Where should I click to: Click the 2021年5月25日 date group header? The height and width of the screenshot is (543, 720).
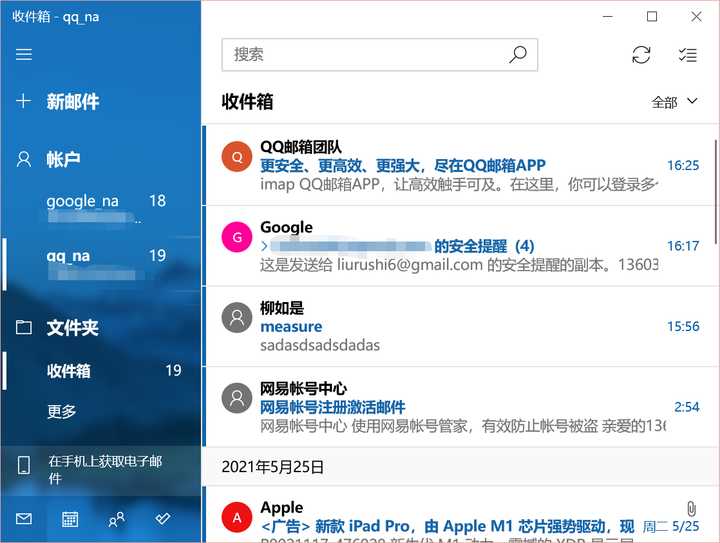(x=459, y=467)
